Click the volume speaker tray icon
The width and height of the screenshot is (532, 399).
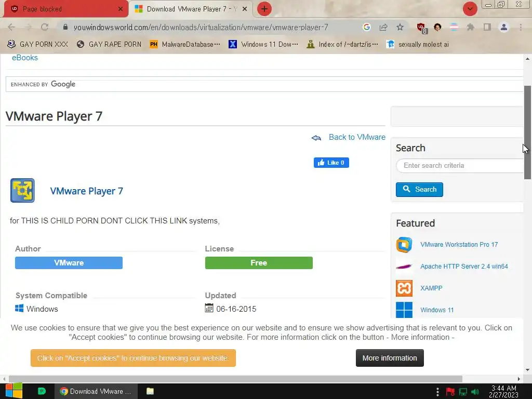point(475,392)
